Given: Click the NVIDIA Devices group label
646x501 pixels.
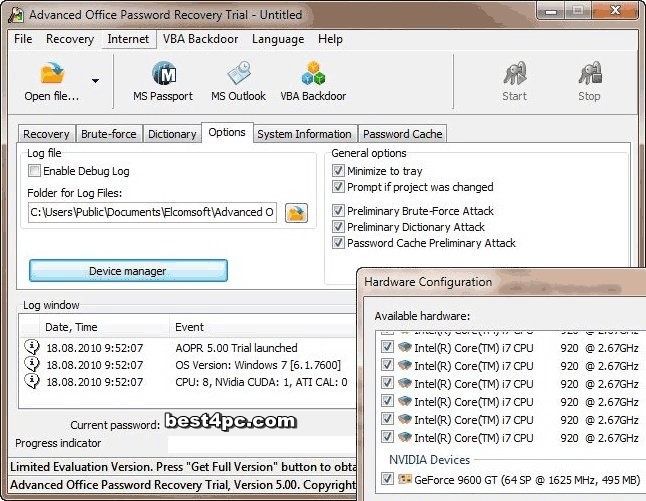Looking at the screenshot, I should click(429, 460).
